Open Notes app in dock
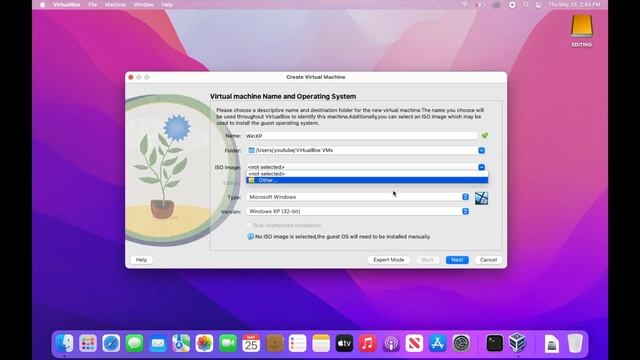Viewport: 640px width, 360px height. (x=321, y=343)
